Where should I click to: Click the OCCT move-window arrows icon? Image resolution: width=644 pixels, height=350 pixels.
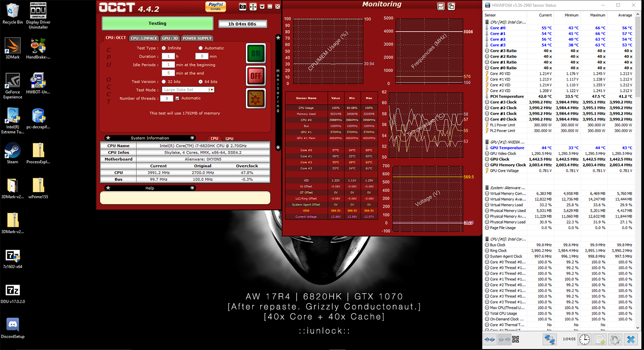click(x=253, y=7)
